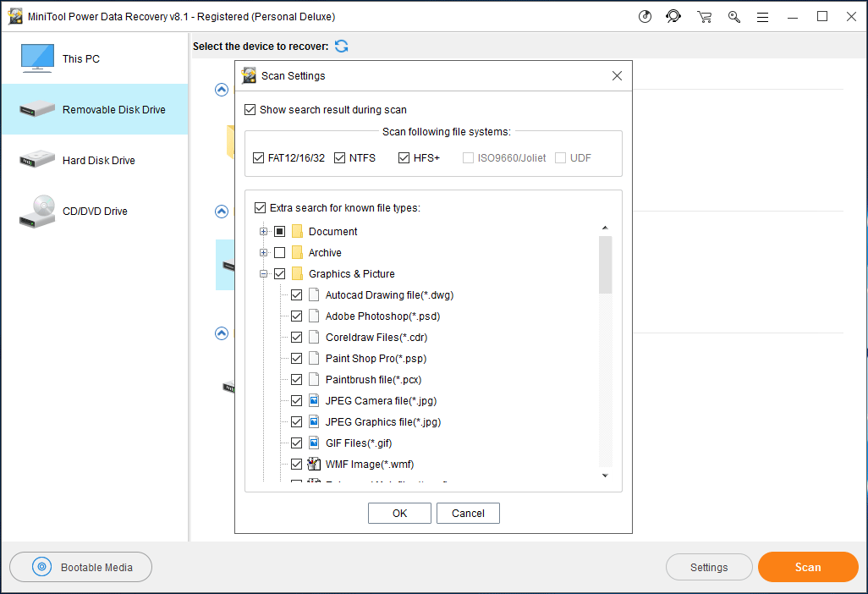Open help via the headset icon
This screenshot has height=594, width=868.
click(x=673, y=16)
